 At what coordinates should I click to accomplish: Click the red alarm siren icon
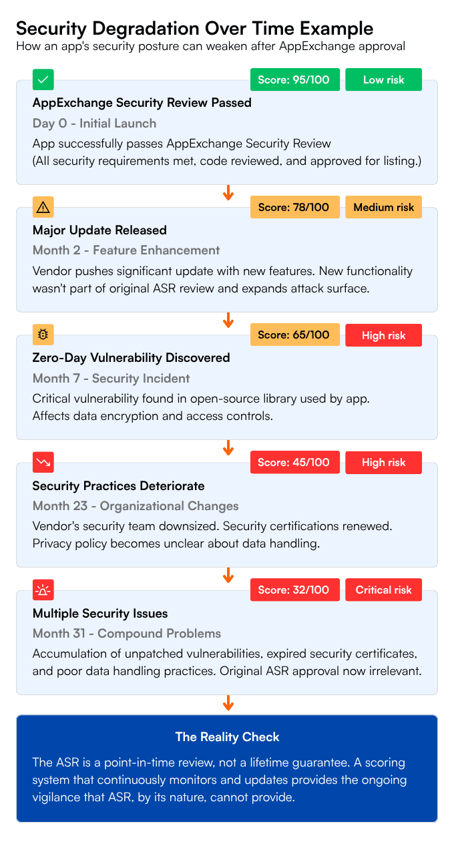coord(43,590)
